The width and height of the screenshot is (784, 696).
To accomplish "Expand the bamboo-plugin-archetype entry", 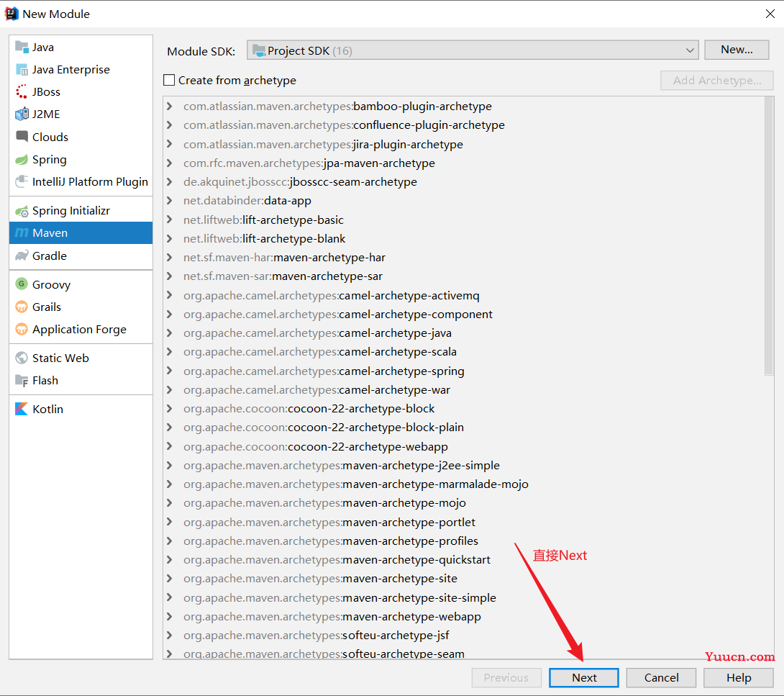I will click(170, 106).
